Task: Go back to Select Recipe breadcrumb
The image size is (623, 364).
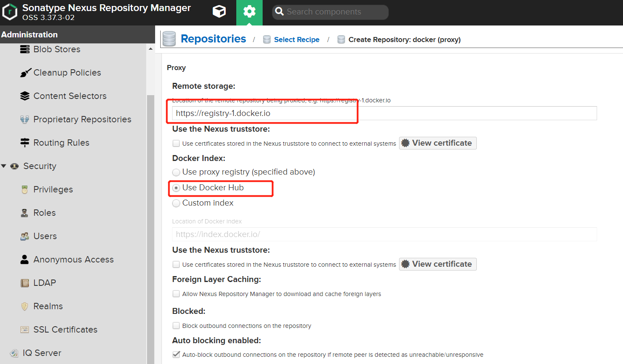Action: click(297, 40)
